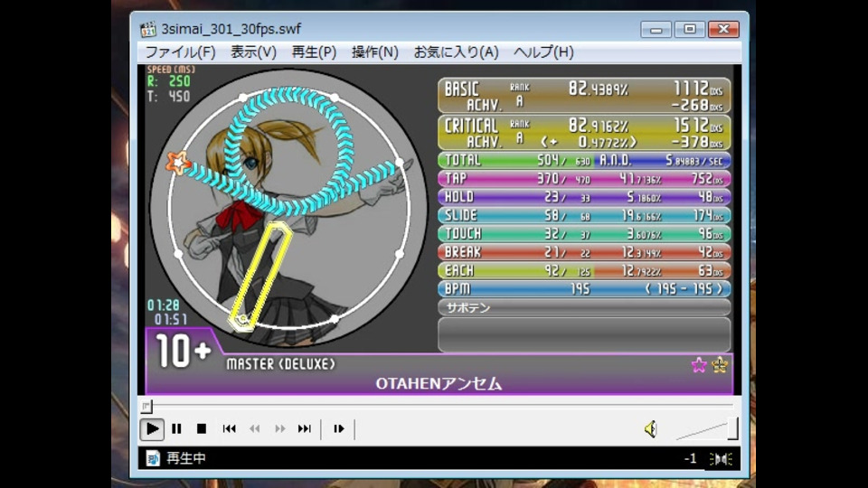This screenshot has width=868, height=488.
Task: Click the A.N.D. notes-per-second value
Action: (x=694, y=161)
